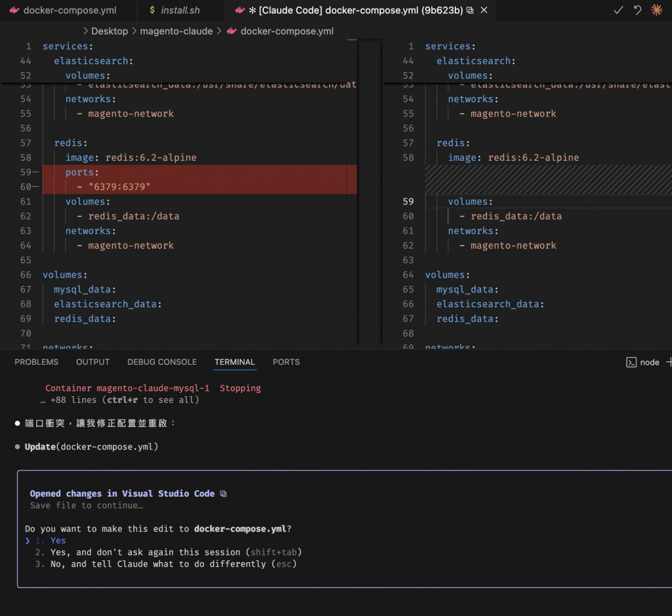
Task: Click line number 66 in the left gutter
Action: (x=26, y=275)
